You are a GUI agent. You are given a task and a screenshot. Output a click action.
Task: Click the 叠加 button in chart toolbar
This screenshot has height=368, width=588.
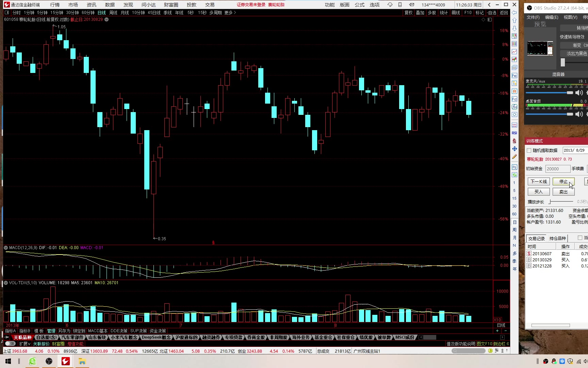420,13
